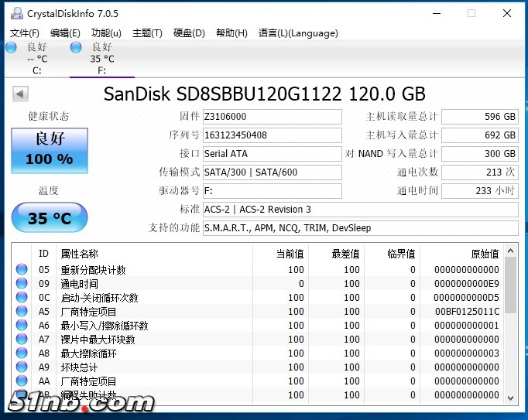Select the C: drive status orb
The image size is (528, 420).
click(11, 47)
